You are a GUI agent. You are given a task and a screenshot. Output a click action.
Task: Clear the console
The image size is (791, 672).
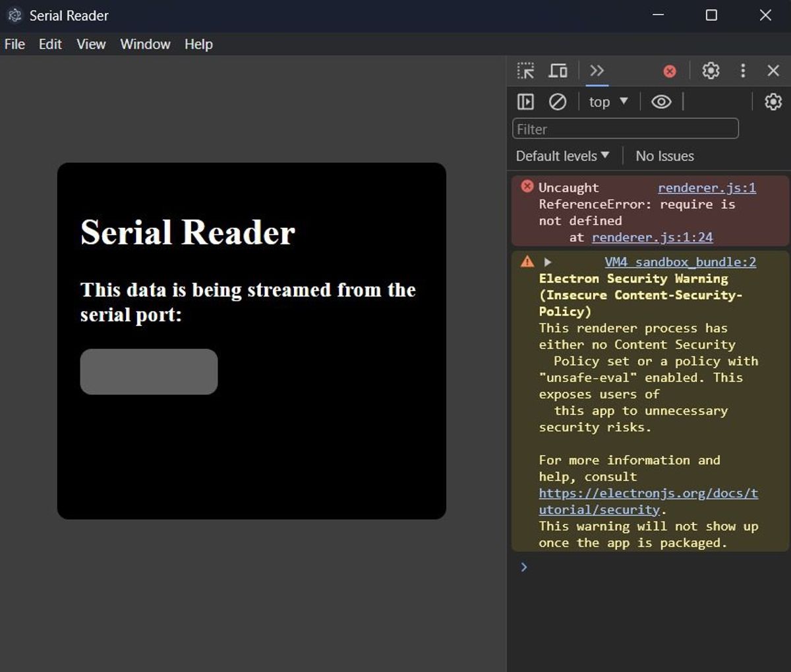[558, 101]
